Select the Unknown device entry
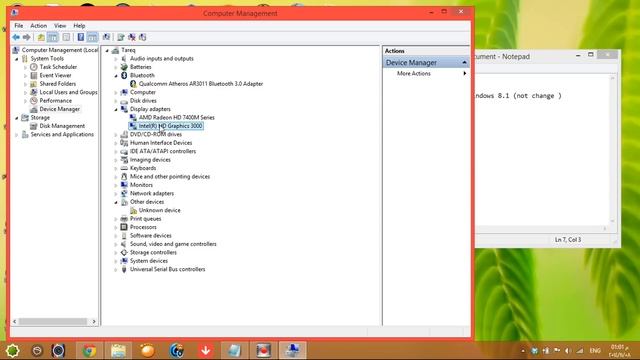Screen dimensions: 640x360 [159, 210]
